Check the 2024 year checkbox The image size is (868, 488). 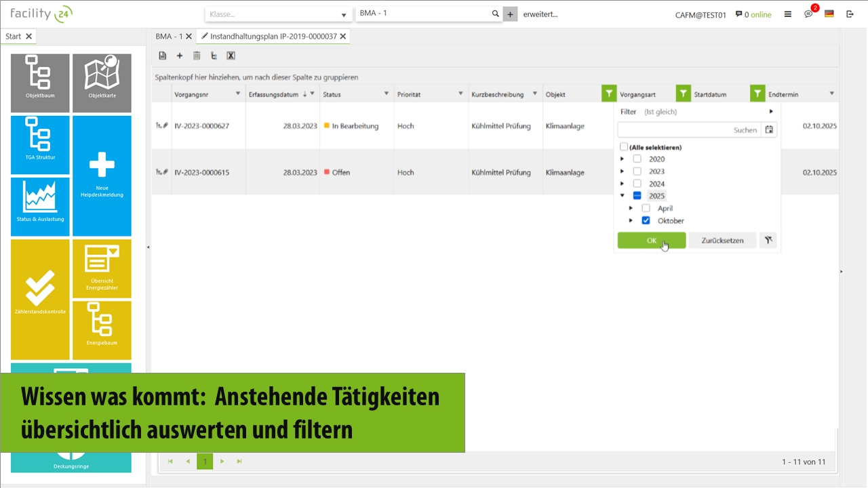pos(637,184)
